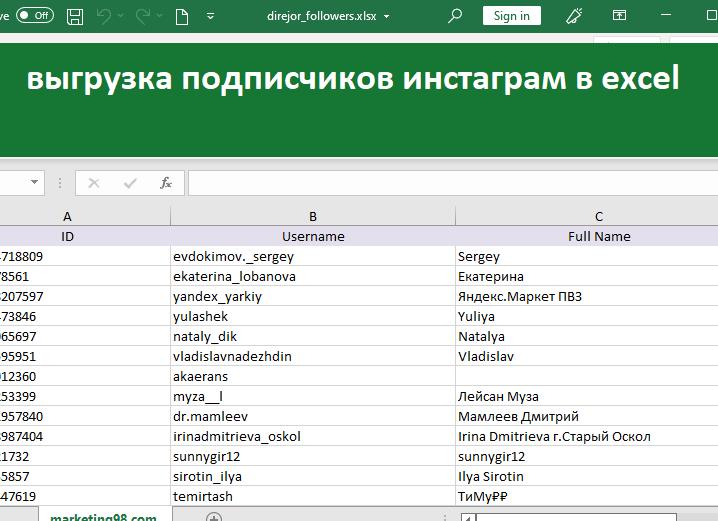Image resolution: width=718 pixels, height=521 pixels.
Task: Click the Undo arrow icon
Action: 103,16
